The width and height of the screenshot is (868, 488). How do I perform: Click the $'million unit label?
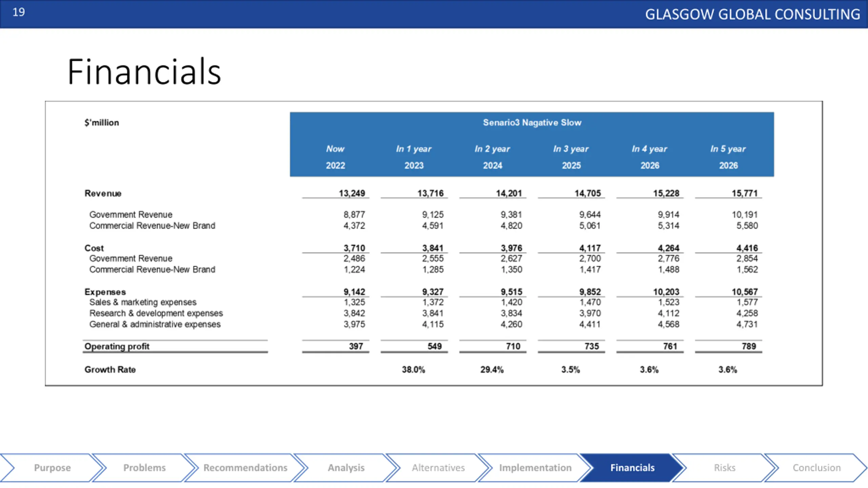[102, 123]
